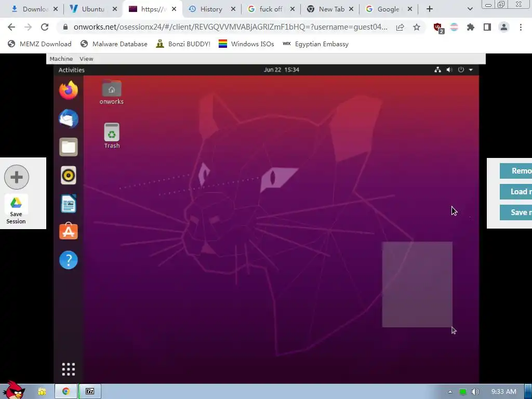
Task: Toggle Chrome side panel icon
Action: [487, 27]
